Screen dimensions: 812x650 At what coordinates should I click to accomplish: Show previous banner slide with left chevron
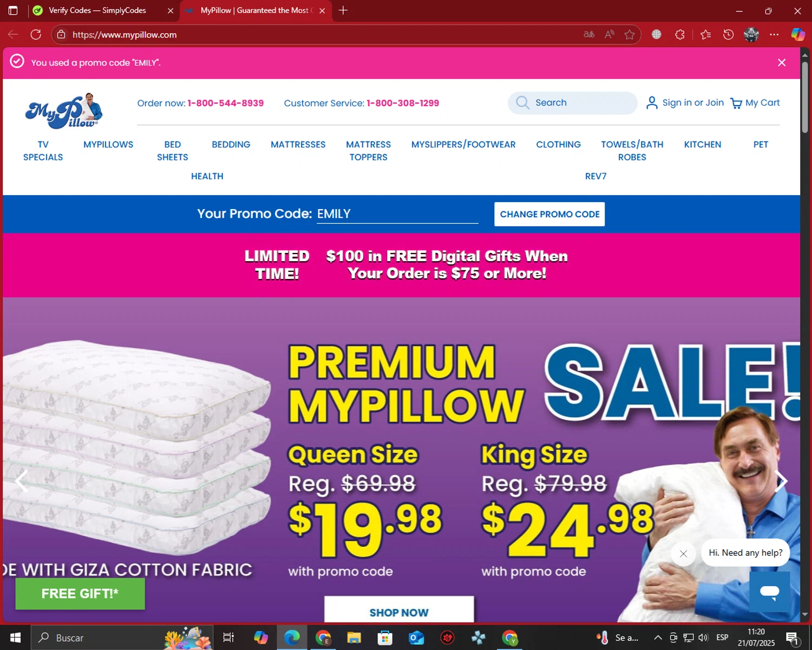[x=22, y=481]
